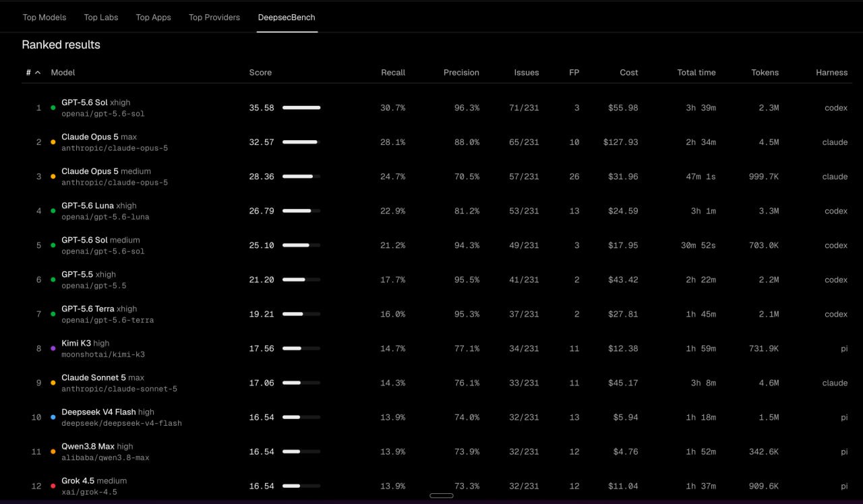Open the GPT-5.6 Sol medium model name
Viewport: 863px width, 504px height.
(x=100, y=240)
